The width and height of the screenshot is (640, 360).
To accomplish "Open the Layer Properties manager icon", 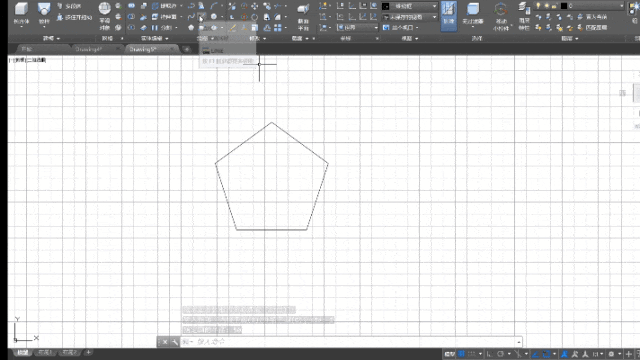I will point(524,16).
